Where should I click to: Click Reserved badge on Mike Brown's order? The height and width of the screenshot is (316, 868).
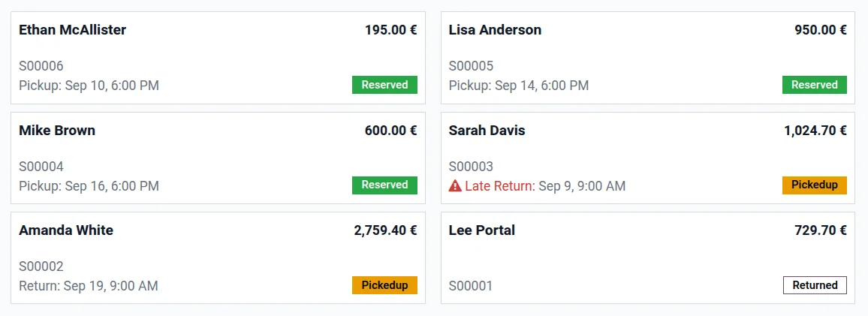pyautogui.click(x=384, y=185)
